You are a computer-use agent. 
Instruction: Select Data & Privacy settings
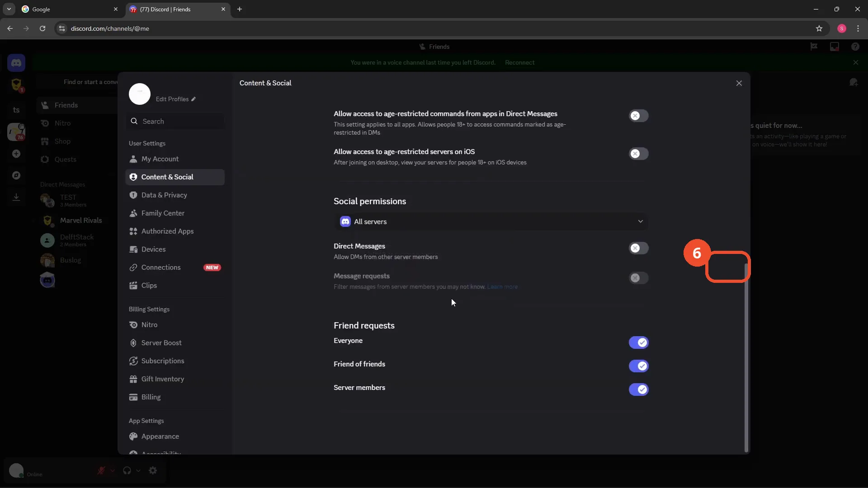coord(175,195)
